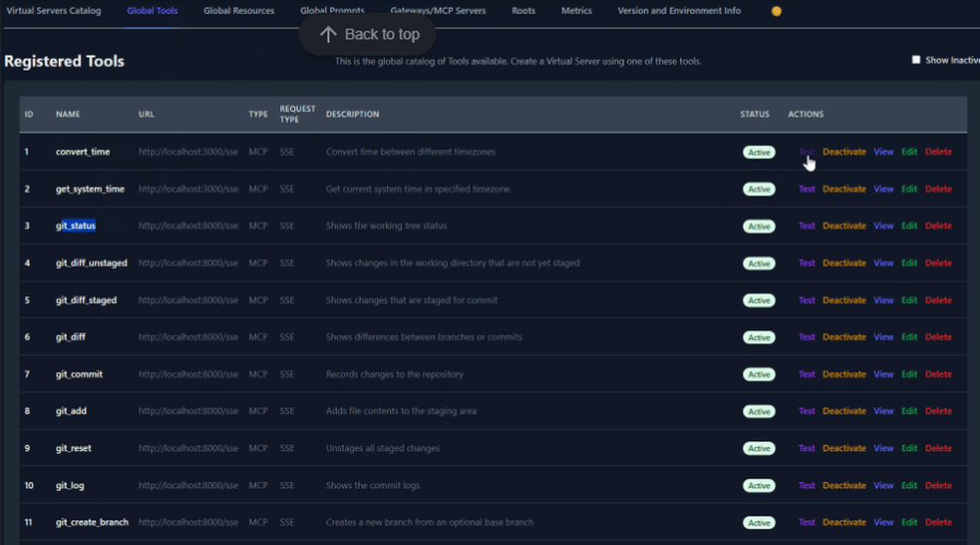Click the git_diff_unstaged tool name
The height and width of the screenshot is (545, 980).
tap(91, 263)
